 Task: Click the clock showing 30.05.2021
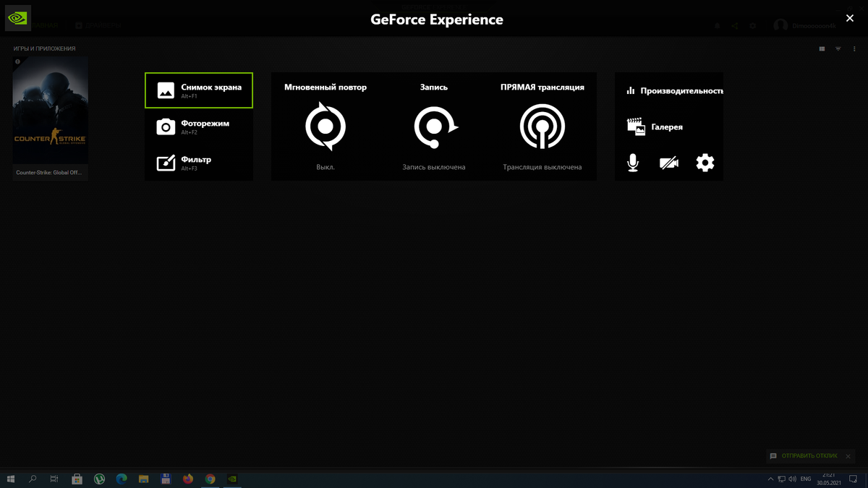pos(830,479)
